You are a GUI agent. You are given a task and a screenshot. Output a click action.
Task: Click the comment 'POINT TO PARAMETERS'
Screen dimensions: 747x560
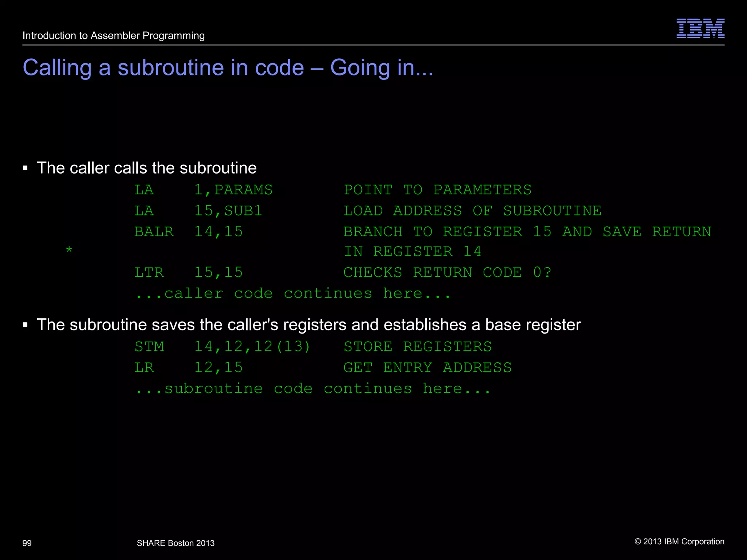pos(437,190)
